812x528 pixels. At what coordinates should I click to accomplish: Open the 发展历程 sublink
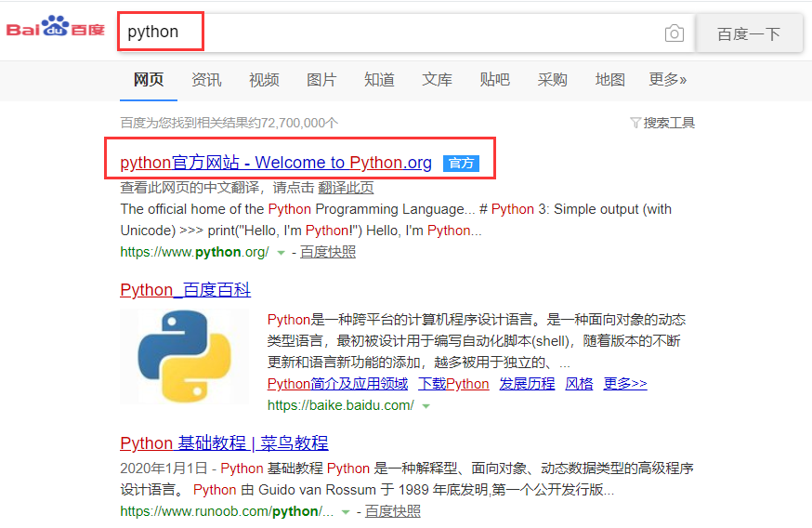pos(527,383)
